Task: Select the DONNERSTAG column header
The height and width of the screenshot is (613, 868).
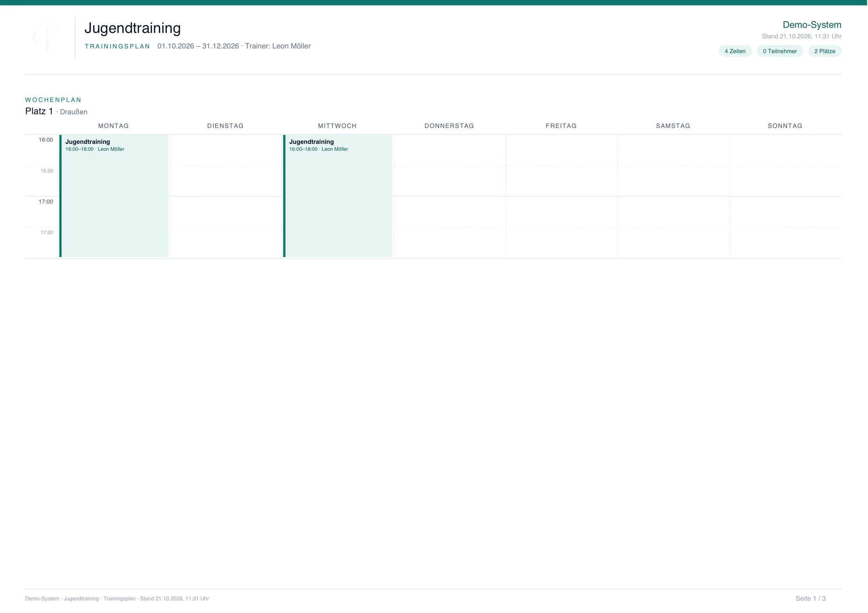Action: (x=449, y=126)
